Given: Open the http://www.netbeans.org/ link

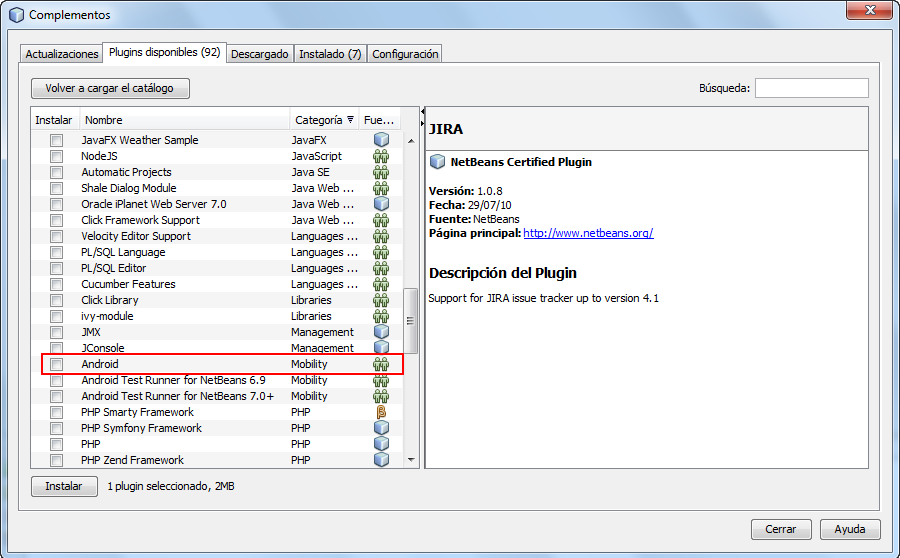Looking at the screenshot, I should pos(588,233).
